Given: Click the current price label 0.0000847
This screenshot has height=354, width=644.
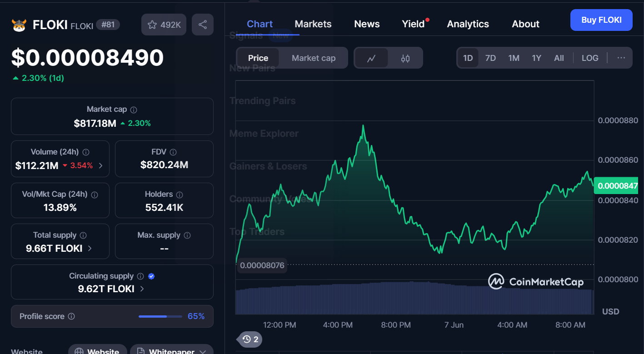Looking at the screenshot, I should [x=616, y=185].
